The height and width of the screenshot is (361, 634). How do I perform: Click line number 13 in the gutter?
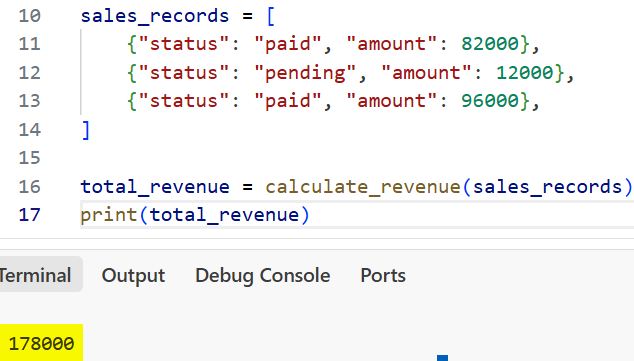(30, 101)
